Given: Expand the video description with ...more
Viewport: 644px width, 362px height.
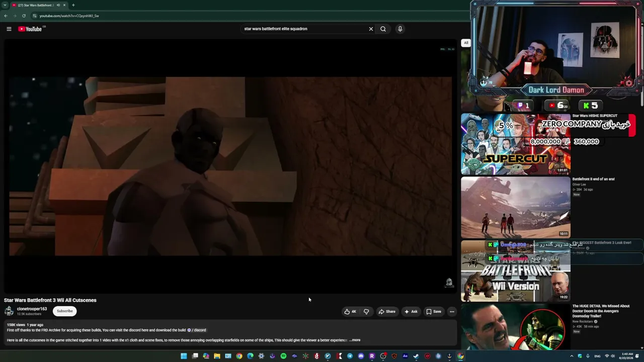Looking at the screenshot, I should pyautogui.click(x=355, y=340).
